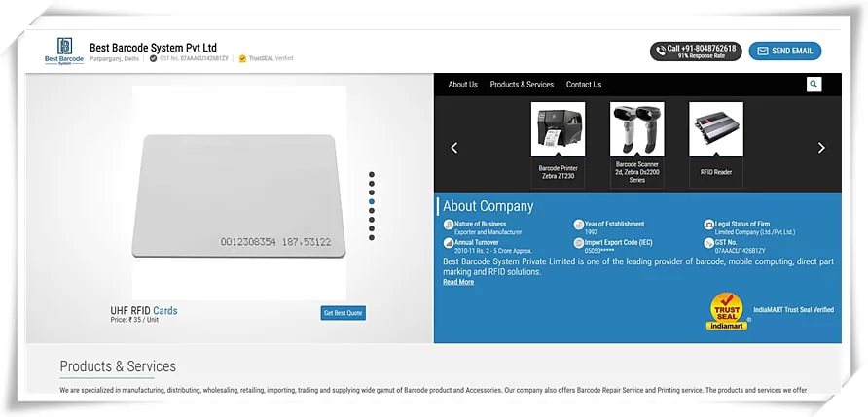The width and height of the screenshot is (868, 417).
Task: Select the seventh slide indicator dot
Action: (x=372, y=228)
